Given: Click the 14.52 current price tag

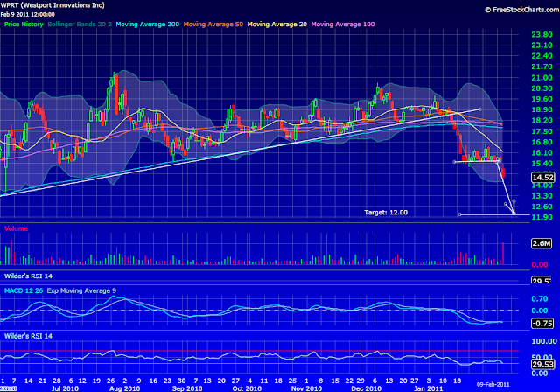Looking at the screenshot, I should (x=542, y=178).
